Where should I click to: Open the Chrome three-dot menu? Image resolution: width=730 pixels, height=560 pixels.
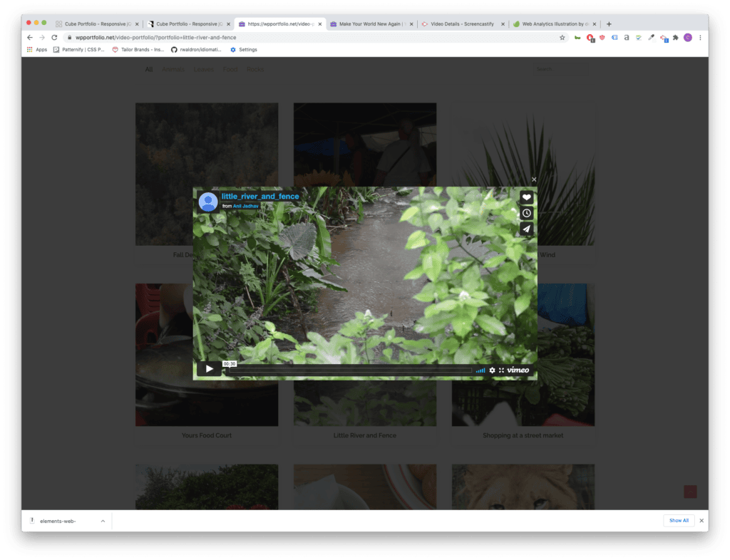(x=700, y=38)
